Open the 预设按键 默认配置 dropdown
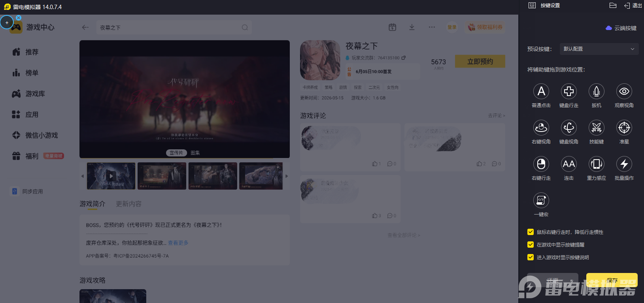This screenshot has height=303, width=644. (x=599, y=49)
